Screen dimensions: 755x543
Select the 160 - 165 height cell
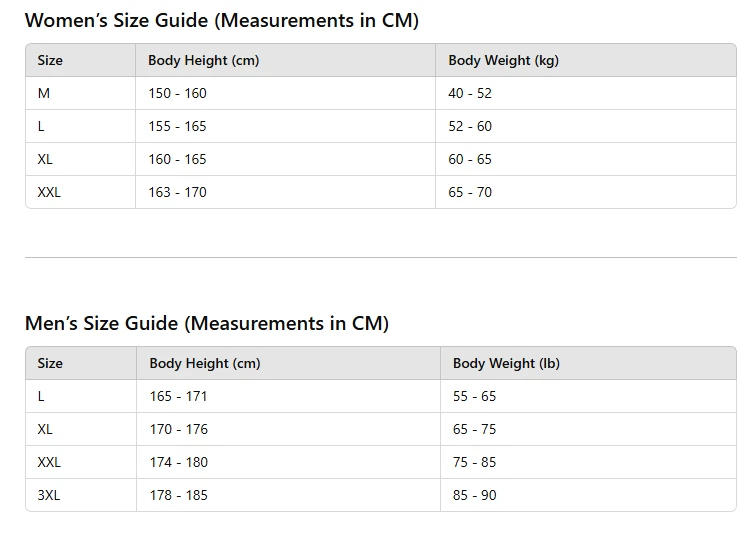click(x=177, y=159)
